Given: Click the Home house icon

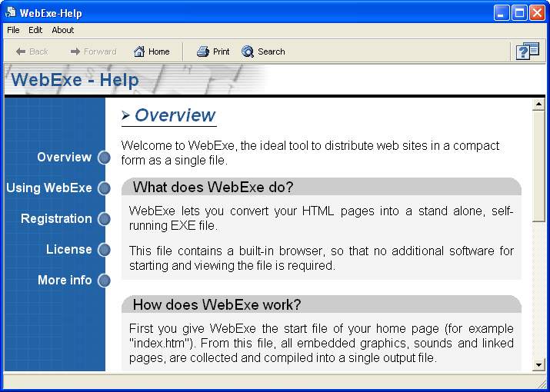Looking at the screenshot, I should point(139,51).
